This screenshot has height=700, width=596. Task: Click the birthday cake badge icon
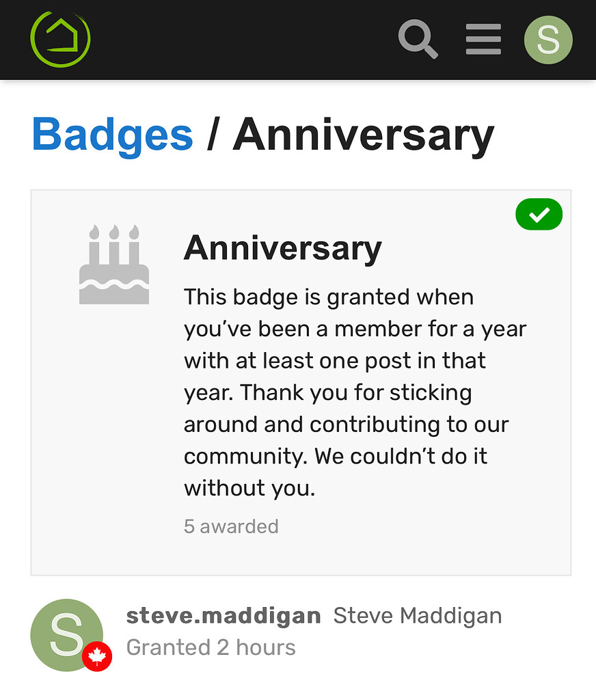click(114, 265)
